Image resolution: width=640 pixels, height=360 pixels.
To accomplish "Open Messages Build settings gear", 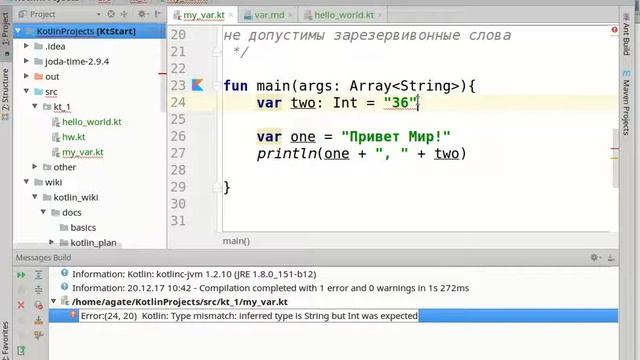I will pyautogui.click(x=595, y=258).
